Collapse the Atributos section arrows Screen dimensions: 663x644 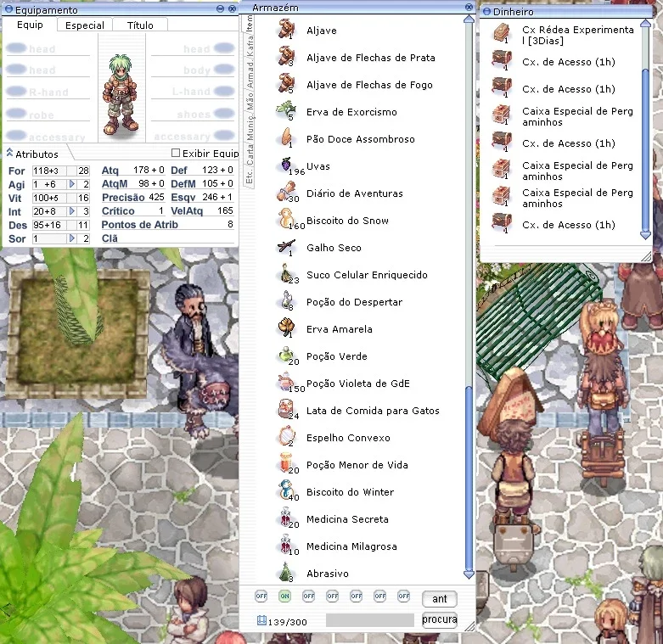tap(9, 153)
